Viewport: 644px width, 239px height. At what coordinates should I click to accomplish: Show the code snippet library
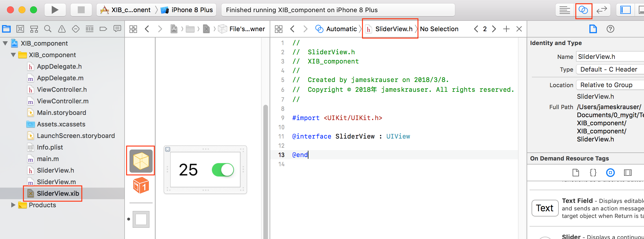593,173
